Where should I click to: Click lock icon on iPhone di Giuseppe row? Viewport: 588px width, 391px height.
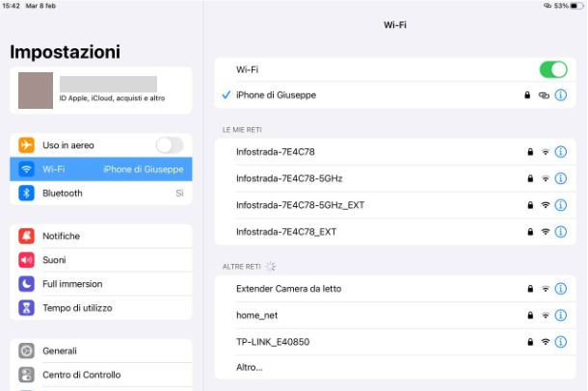pos(527,95)
